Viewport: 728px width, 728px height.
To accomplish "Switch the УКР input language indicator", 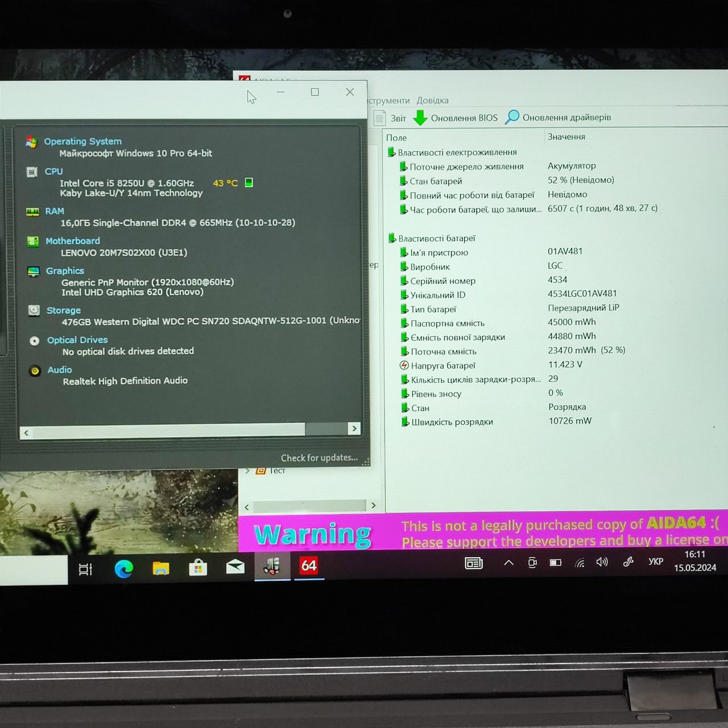I will click(656, 561).
